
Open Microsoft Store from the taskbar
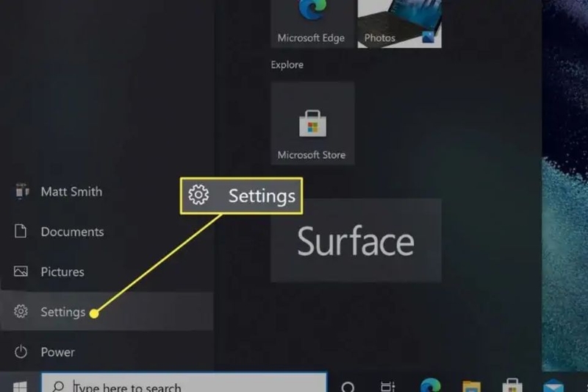coord(512,385)
